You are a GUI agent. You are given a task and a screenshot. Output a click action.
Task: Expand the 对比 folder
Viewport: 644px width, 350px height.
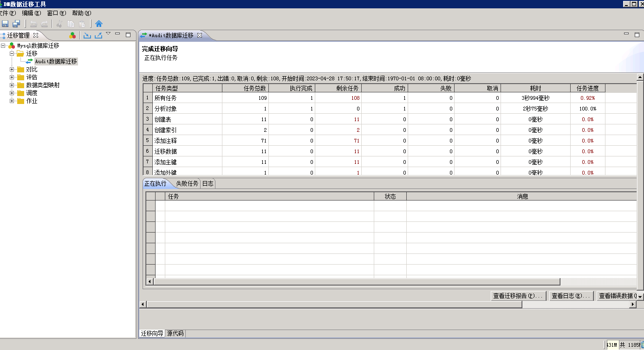click(12, 69)
